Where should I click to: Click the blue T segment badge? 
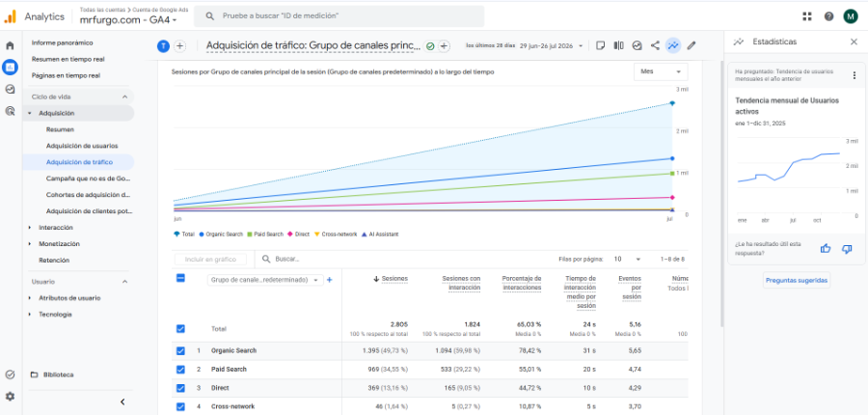[x=163, y=46]
